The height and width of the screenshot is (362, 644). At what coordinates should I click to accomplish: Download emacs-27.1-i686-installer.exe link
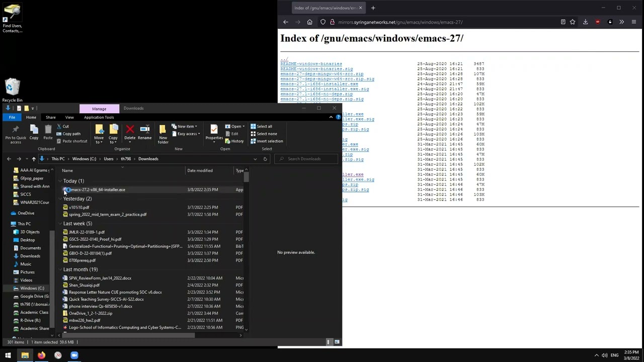[319, 84]
